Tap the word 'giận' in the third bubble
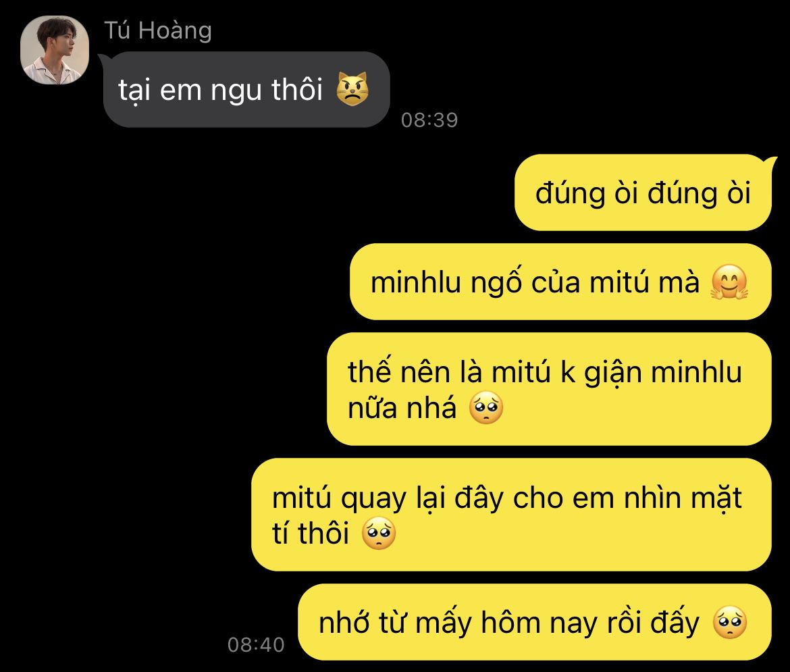 (x=612, y=374)
